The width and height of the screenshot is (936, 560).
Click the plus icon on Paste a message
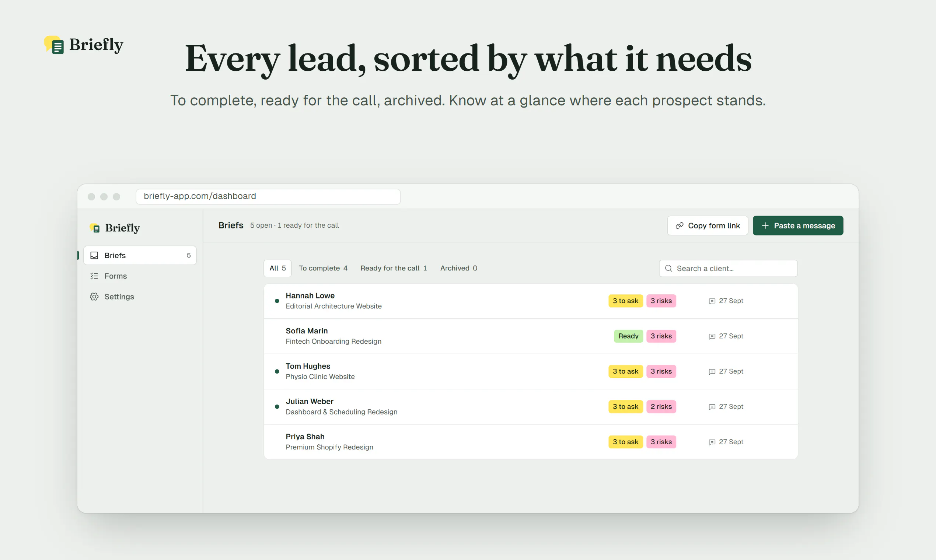click(x=765, y=226)
